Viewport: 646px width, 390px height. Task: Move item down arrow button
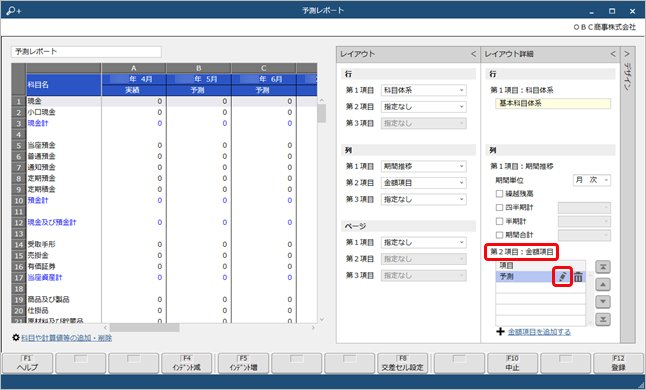[x=603, y=302]
